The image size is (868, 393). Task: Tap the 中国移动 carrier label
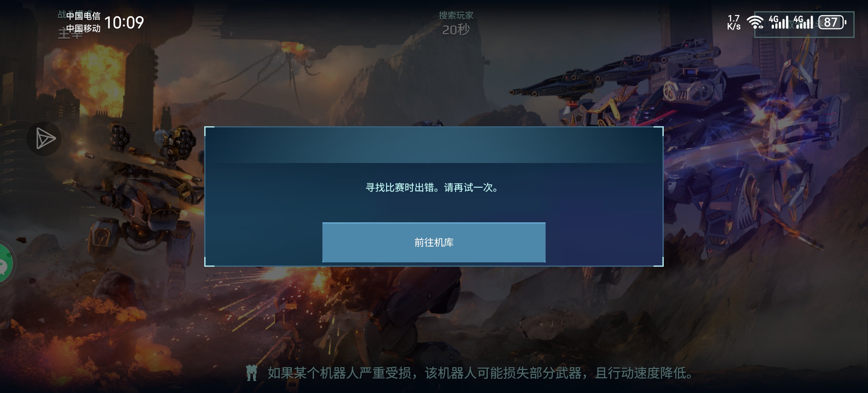[x=83, y=28]
